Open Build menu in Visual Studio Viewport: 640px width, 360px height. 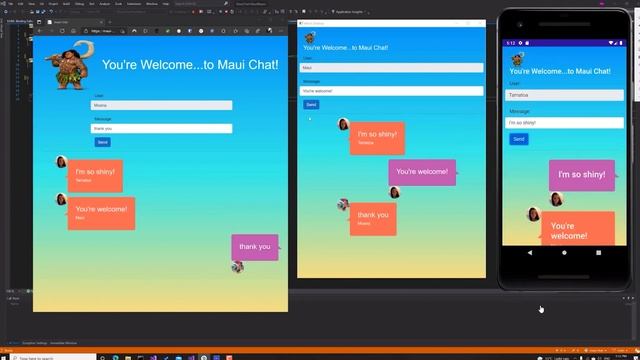tap(66, 4)
